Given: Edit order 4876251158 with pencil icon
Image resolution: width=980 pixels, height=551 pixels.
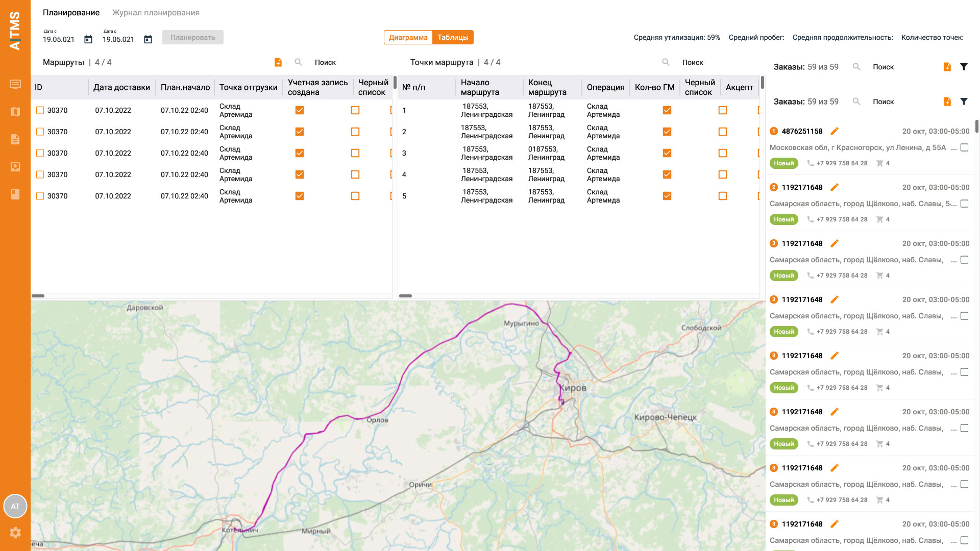Looking at the screenshot, I should coord(835,131).
